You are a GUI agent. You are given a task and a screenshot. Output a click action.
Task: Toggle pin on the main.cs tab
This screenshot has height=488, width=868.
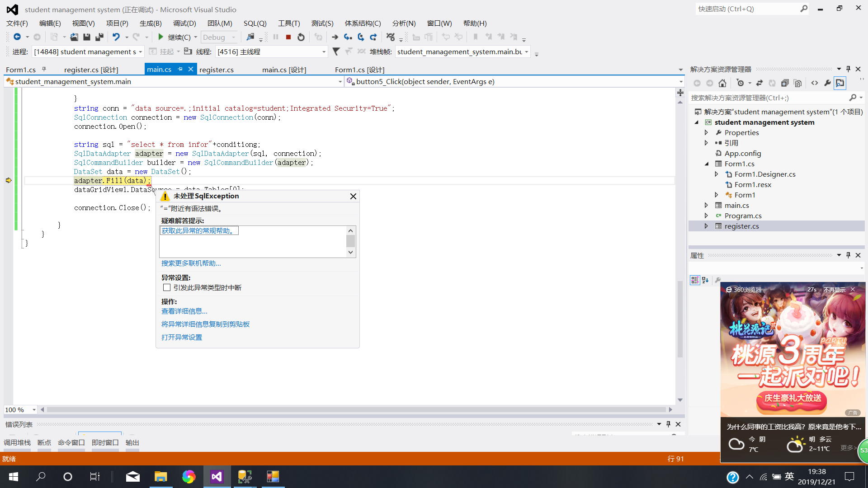point(180,69)
